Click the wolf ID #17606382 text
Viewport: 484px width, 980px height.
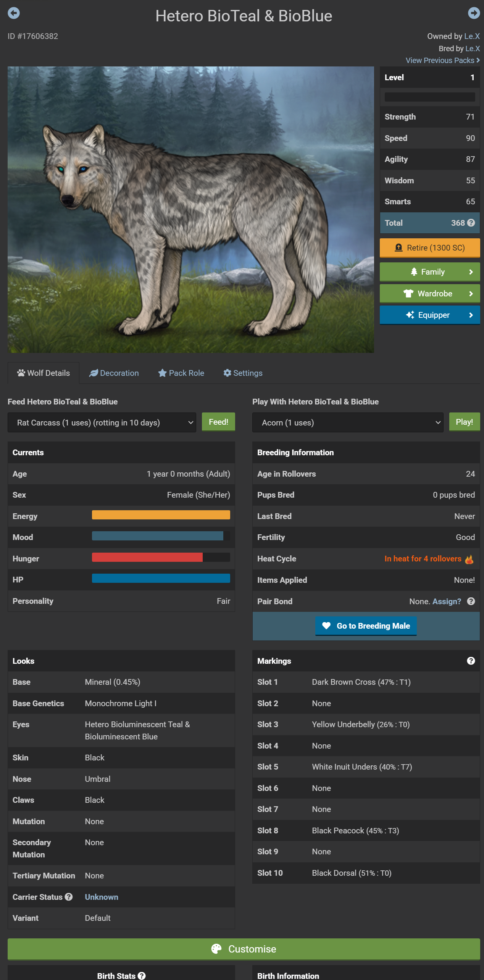(x=33, y=36)
